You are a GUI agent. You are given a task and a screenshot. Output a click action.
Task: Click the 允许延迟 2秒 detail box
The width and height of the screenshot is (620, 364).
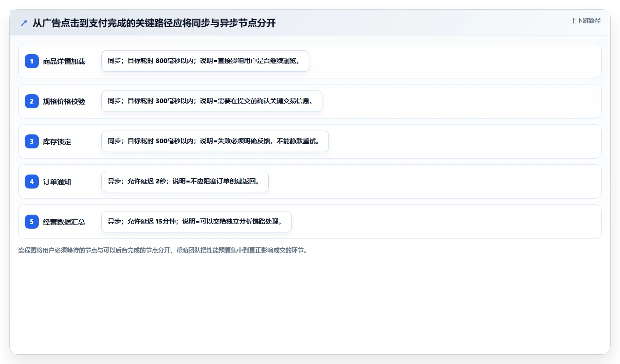185,182
